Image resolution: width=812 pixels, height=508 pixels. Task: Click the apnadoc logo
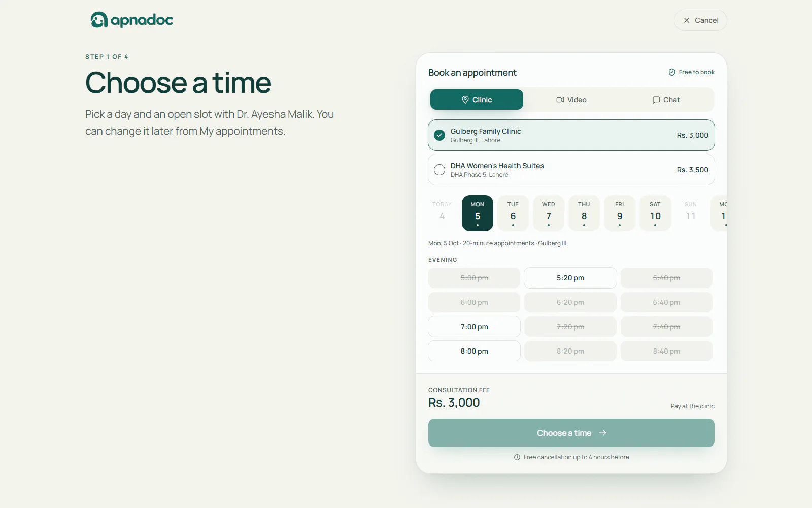point(131,20)
